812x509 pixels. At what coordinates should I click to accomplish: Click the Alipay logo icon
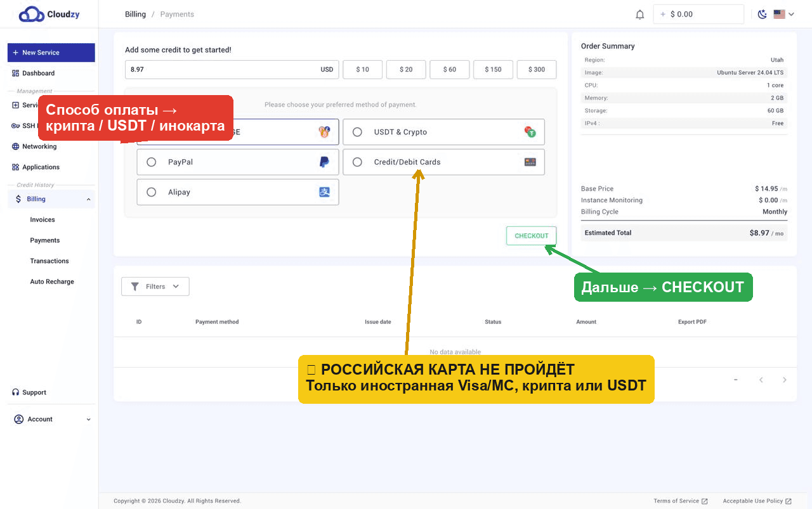pyautogui.click(x=324, y=192)
